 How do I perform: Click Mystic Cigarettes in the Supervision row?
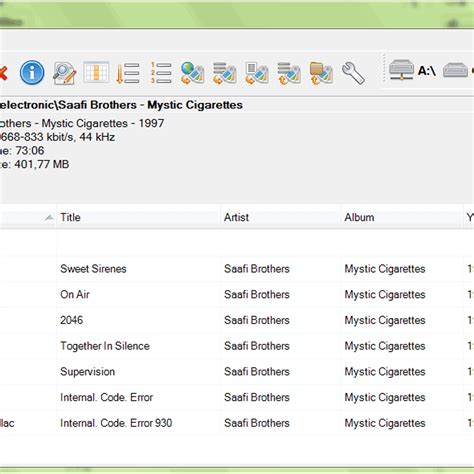[x=385, y=371]
